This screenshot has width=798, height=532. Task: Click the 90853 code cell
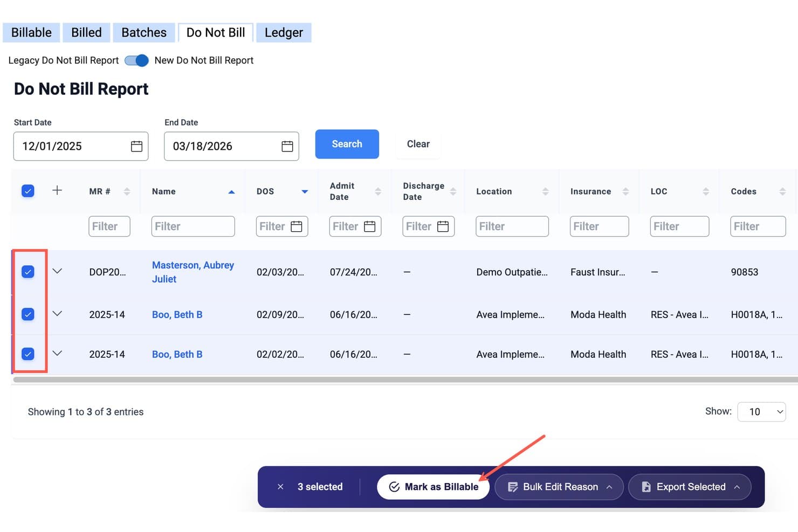[x=745, y=272]
